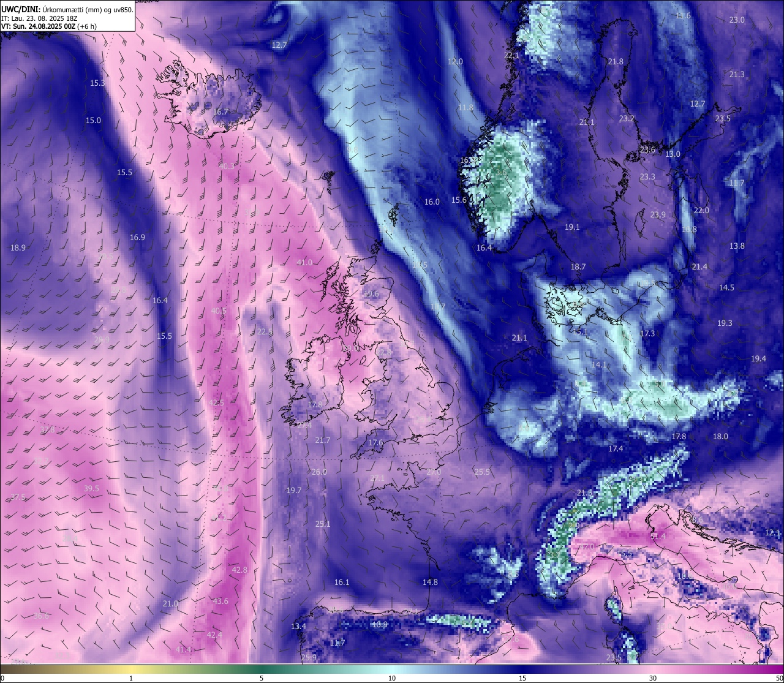Click the 17.3 value over Poland
Screen dimensions: 784x683
coord(647,334)
